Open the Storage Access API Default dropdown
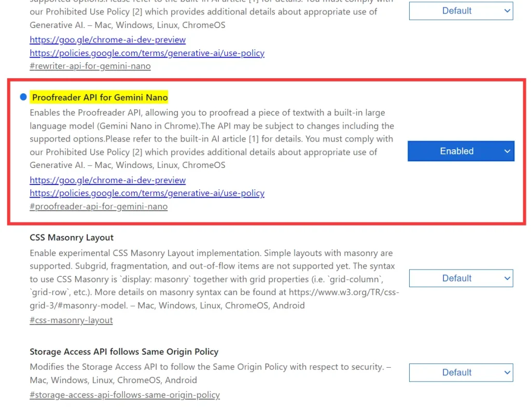The height and width of the screenshot is (420, 531). 460,372
